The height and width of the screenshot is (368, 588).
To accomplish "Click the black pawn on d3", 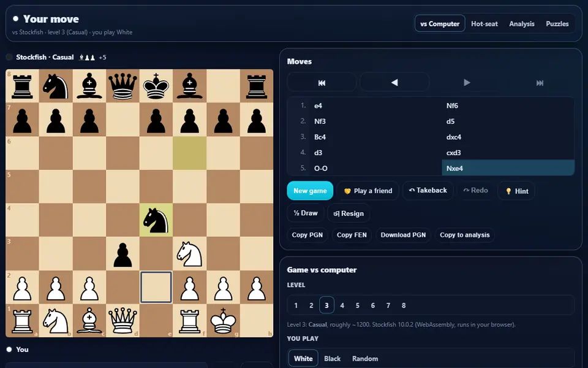I will tap(123, 253).
